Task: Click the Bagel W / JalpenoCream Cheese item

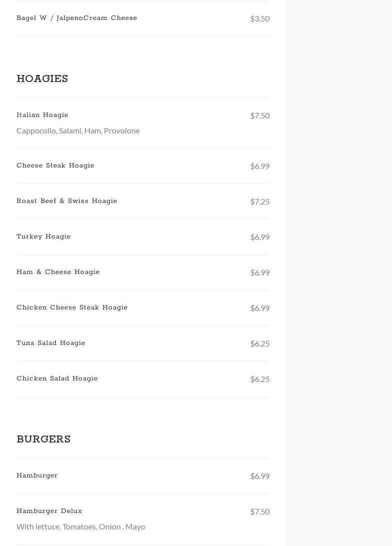Action: (77, 18)
